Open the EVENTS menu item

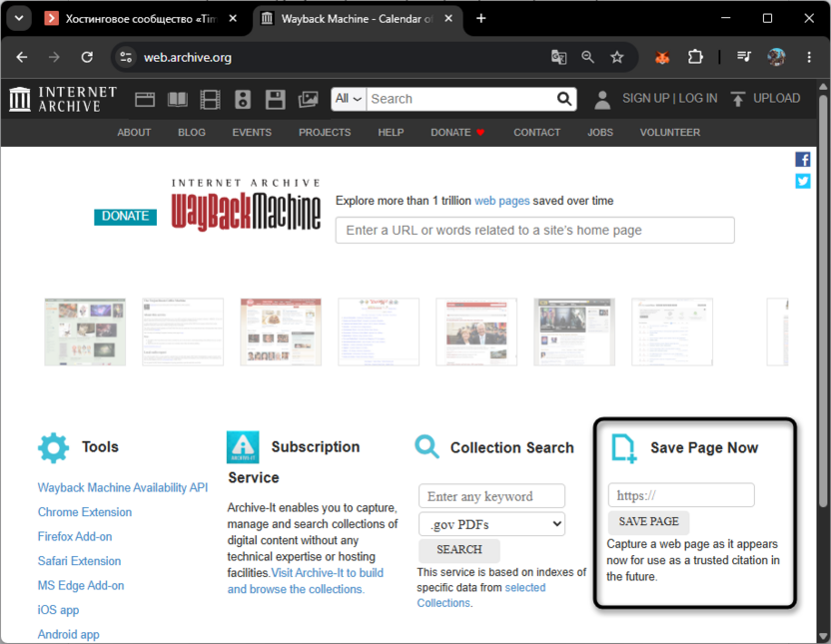252,133
